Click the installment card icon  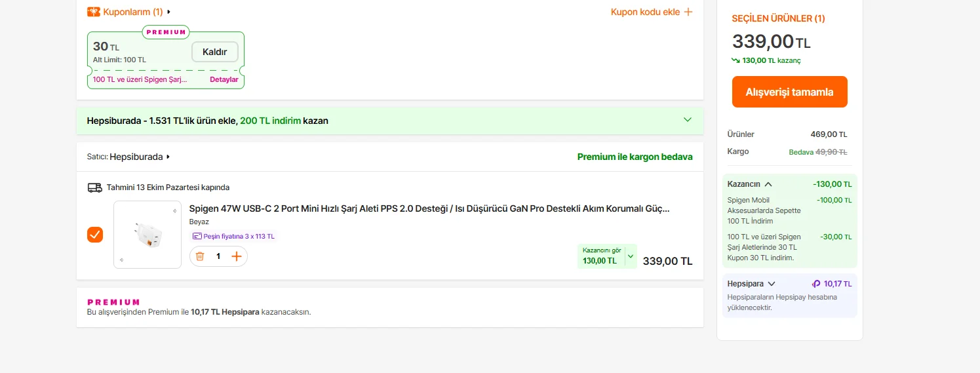tap(197, 237)
